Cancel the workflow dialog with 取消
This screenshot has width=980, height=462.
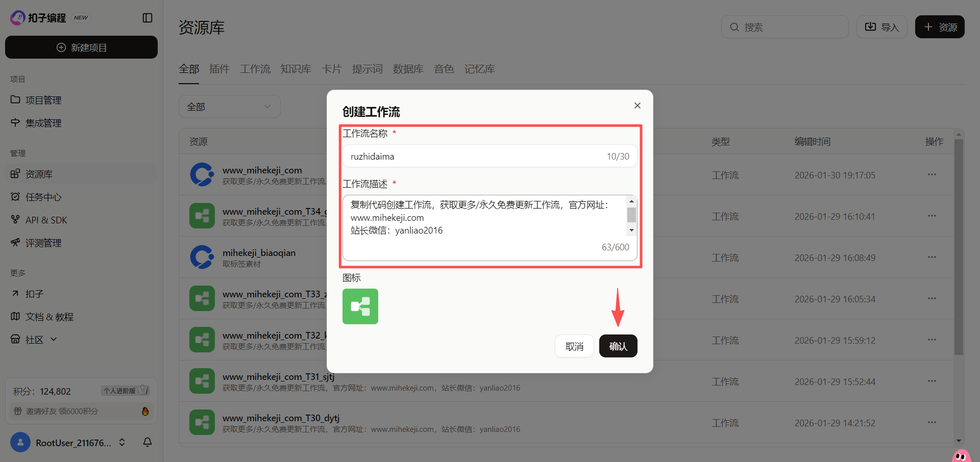point(574,346)
